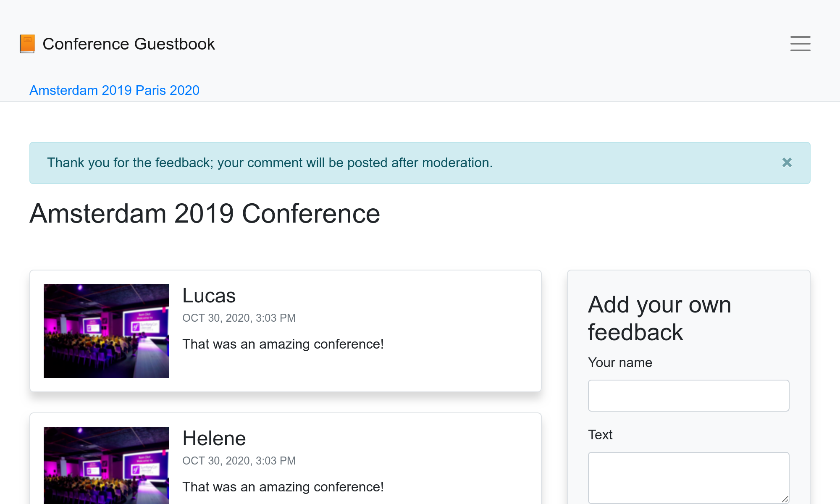Click the textarea resize handle
Screen dimensions: 840x504
pos(785,499)
